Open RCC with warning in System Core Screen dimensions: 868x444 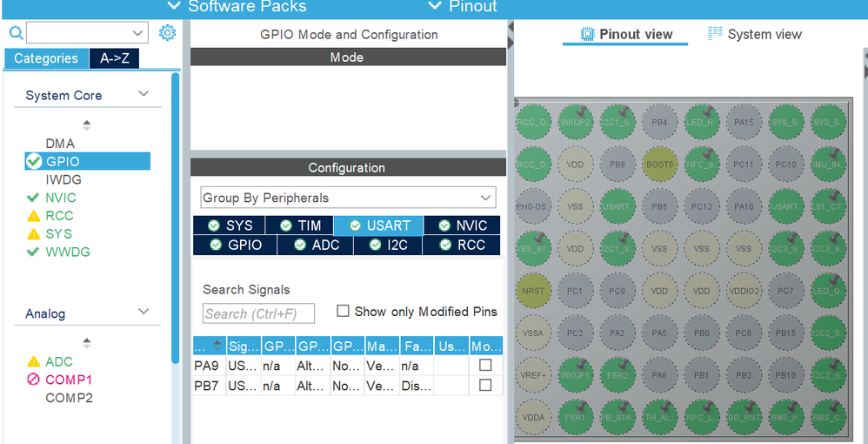click(x=58, y=216)
